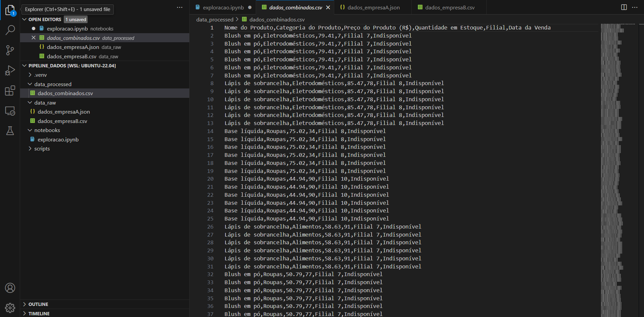Open the Accounts menu icon
Viewport: 644px width, 317px height.
10,288
